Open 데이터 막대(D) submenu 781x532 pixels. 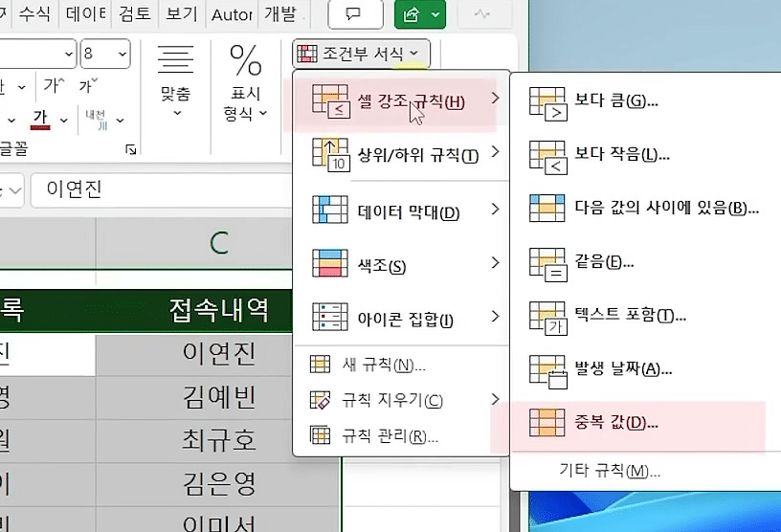point(401,211)
